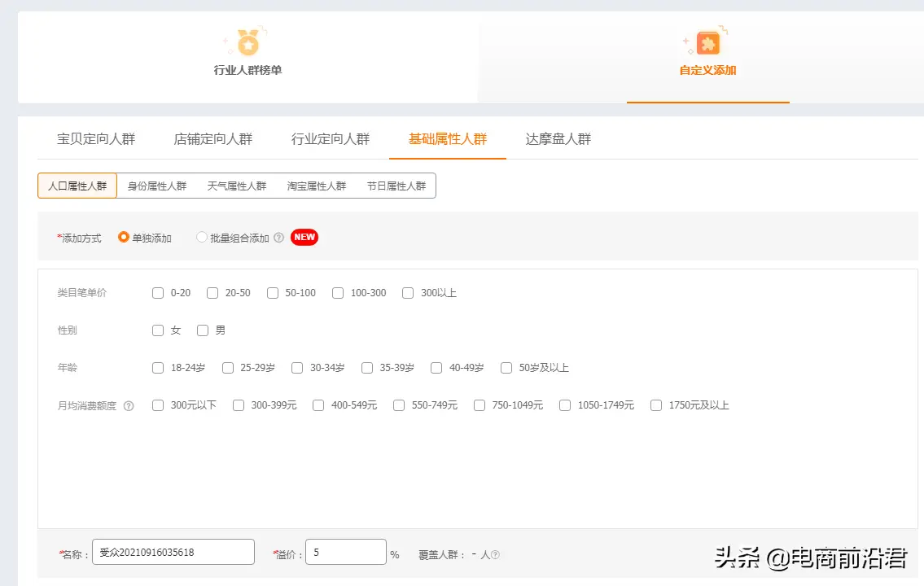Viewport: 924px width, 586px height.
Task: Click the help icon next to 月均消费额度
Action: tap(128, 405)
